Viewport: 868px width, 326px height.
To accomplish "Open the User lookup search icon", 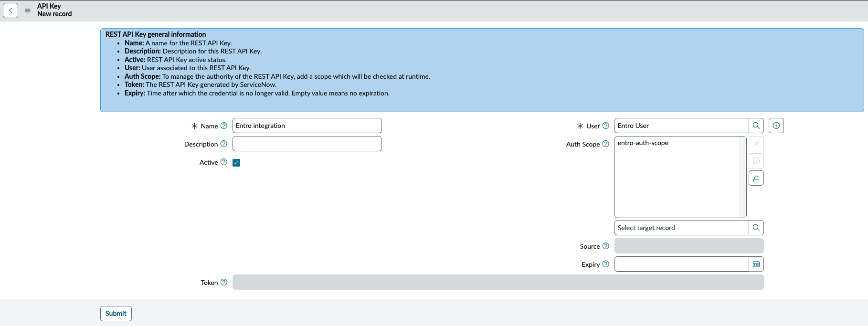I will pyautogui.click(x=756, y=126).
